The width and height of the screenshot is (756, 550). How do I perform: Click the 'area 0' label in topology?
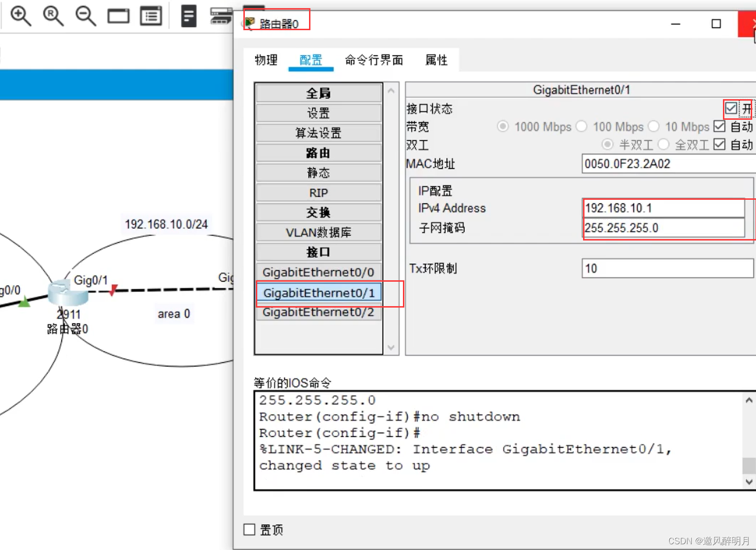(174, 314)
